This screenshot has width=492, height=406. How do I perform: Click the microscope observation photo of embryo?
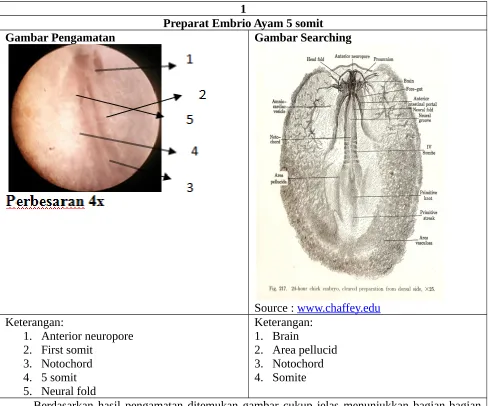pyautogui.click(x=85, y=118)
